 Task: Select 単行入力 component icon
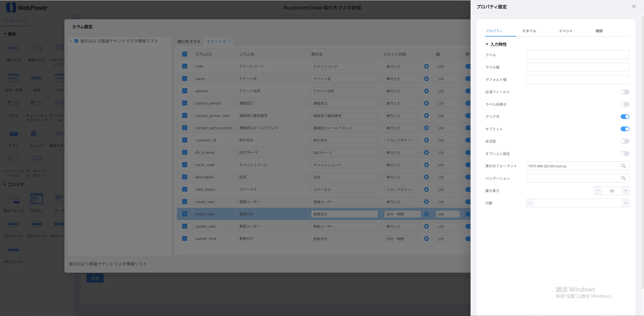tap(13, 48)
